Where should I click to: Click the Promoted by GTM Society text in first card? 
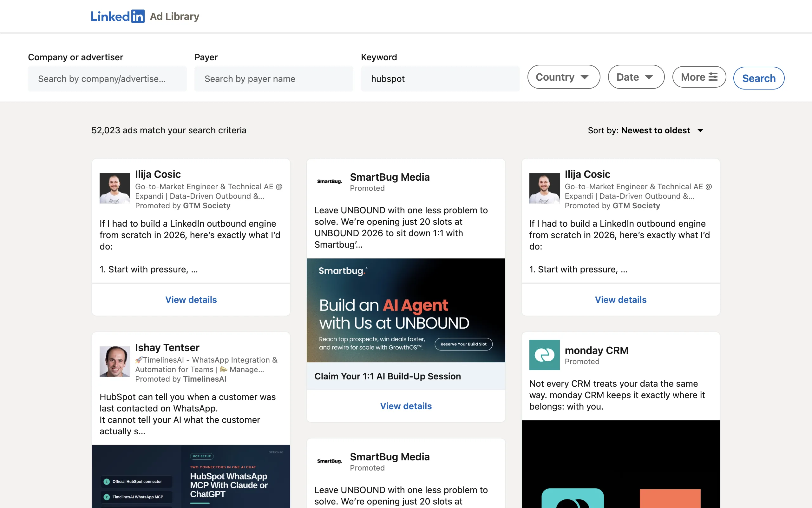click(x=182, y=206)
